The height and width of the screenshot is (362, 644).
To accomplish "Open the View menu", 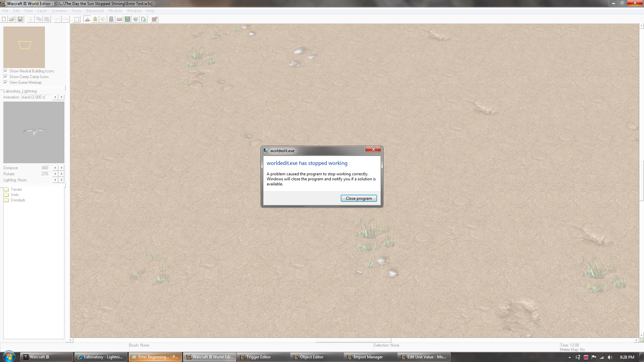I will click(x=29, y=11).
